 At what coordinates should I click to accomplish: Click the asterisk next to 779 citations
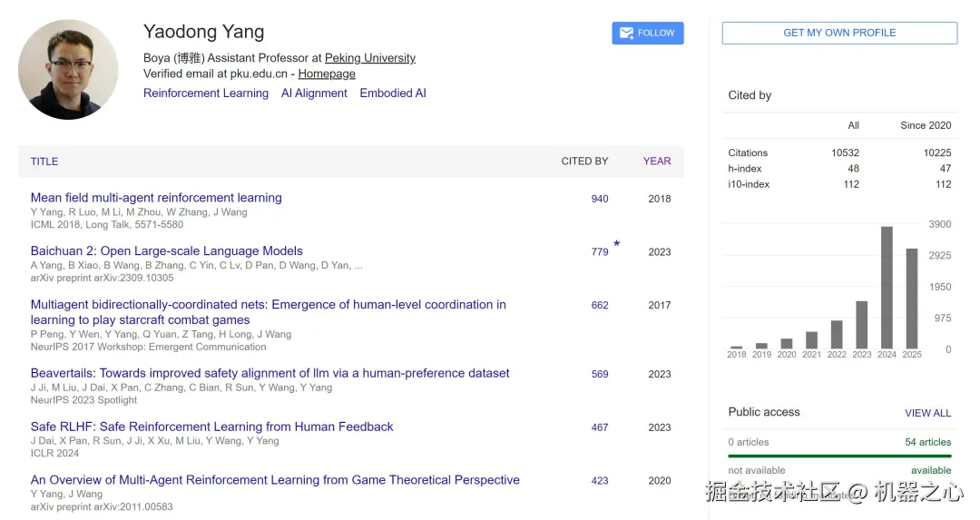[617, 245]
